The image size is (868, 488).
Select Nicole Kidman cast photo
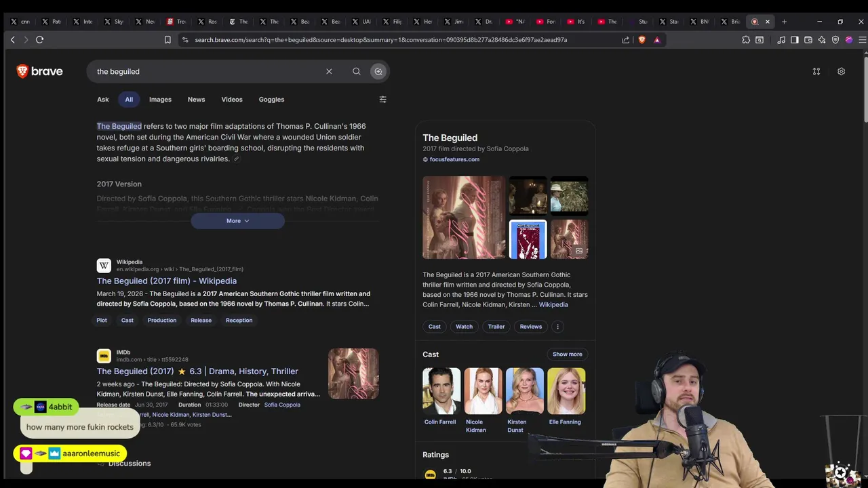click(x=483, y=391)
